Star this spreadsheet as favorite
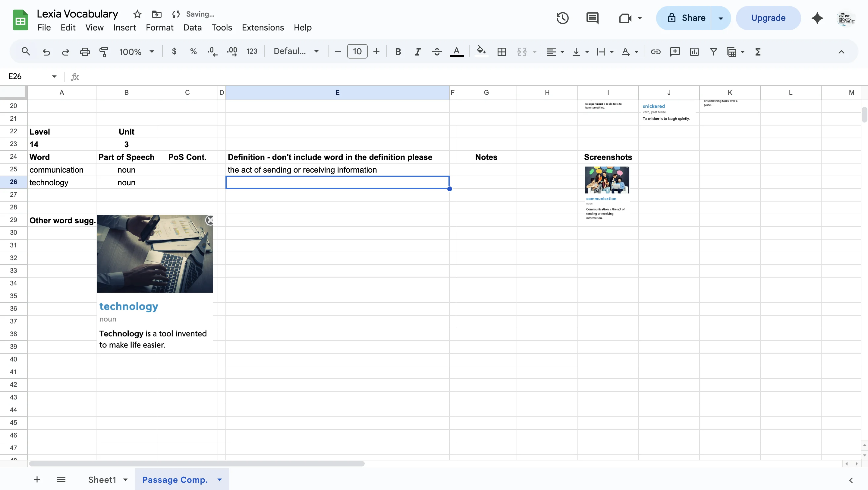The image size is (868, 490). [x=137, y=14]
